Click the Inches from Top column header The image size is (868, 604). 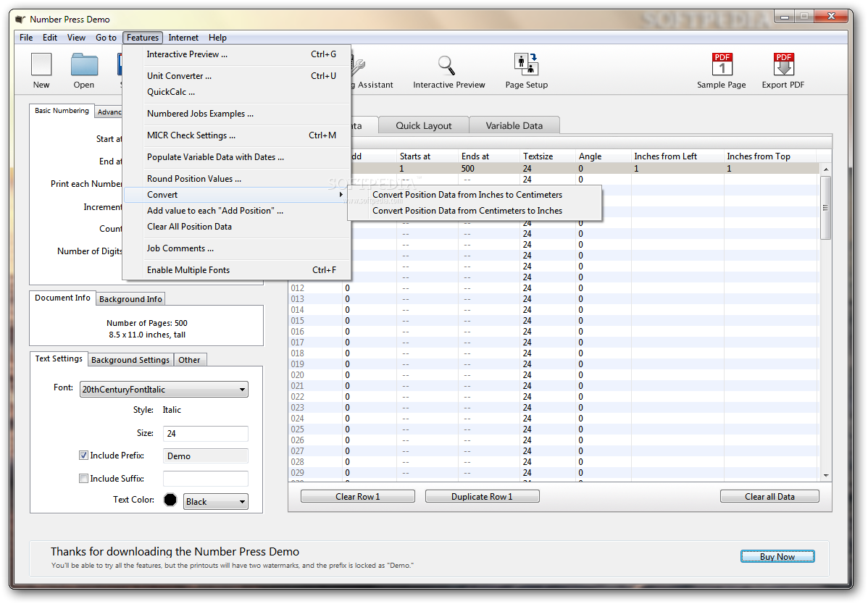click(x=770, y=156)
